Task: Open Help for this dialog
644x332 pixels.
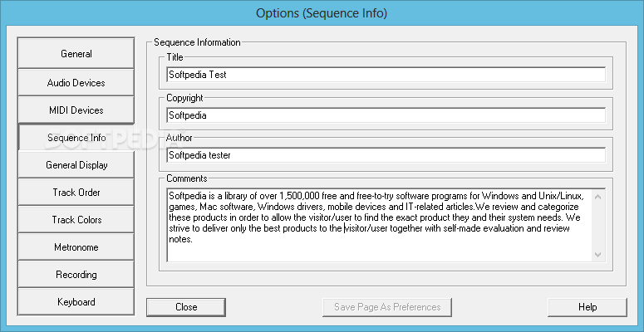Action: (587, 307)
